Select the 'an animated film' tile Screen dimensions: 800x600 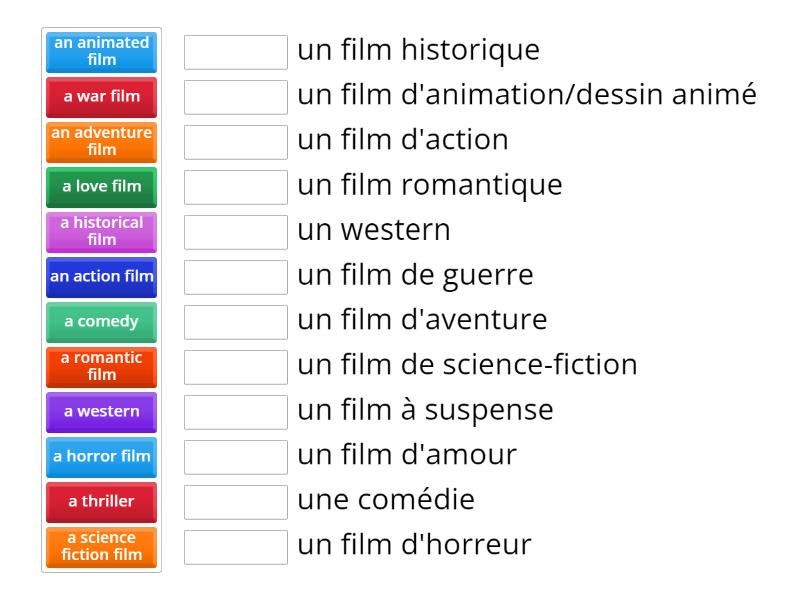tap(100, 52)
